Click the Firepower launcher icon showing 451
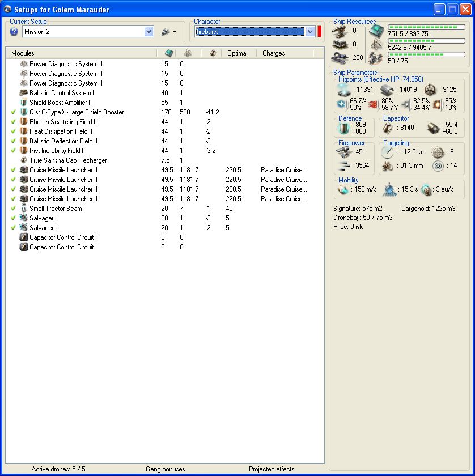The width and height of the screenshot is (475, 476). (344, 152)
